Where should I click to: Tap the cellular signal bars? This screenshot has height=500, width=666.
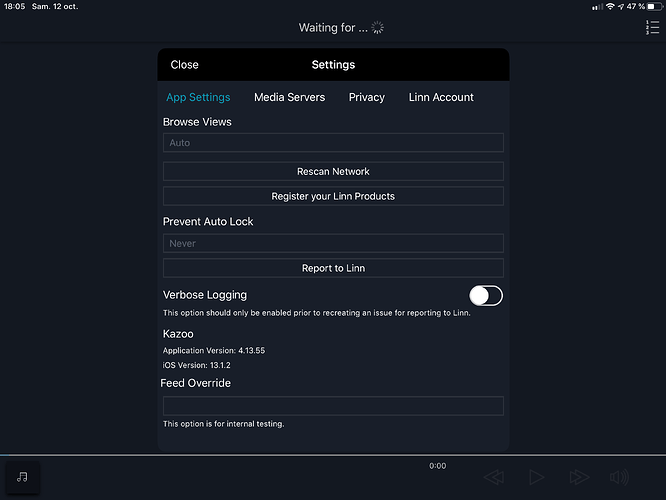click(x=597, y=7)
